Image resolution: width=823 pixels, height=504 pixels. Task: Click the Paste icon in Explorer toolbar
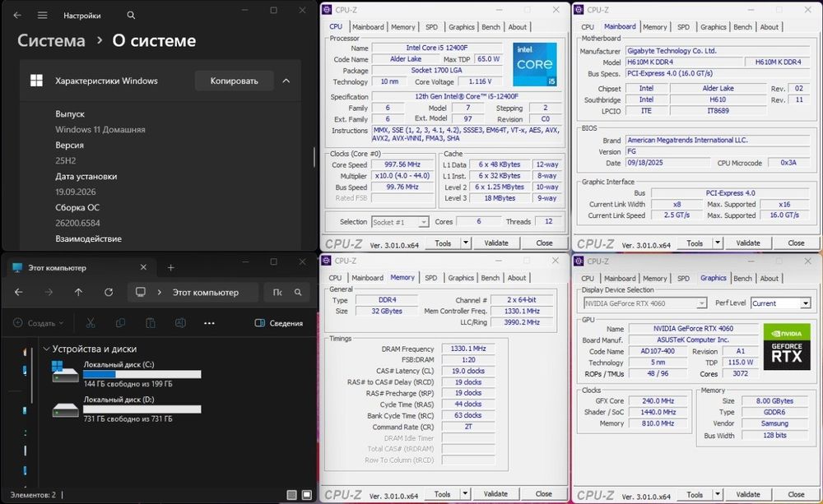tap(150, 323)
